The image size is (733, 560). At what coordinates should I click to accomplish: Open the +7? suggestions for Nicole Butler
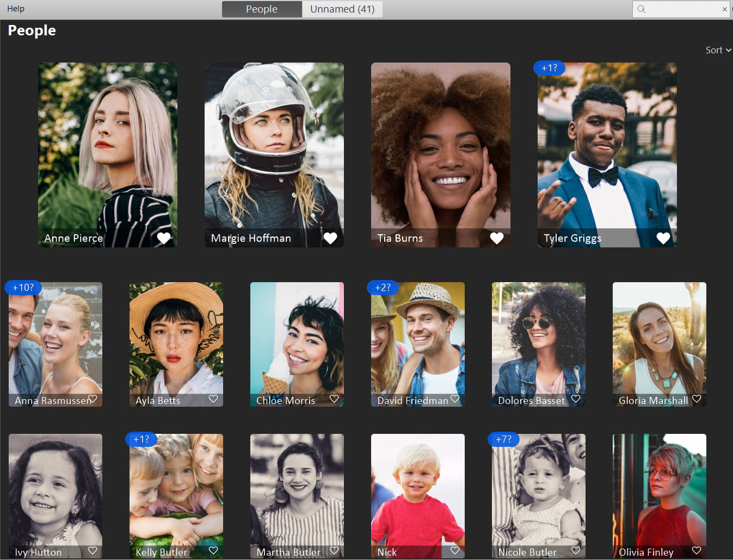click(x=504, y=439)
